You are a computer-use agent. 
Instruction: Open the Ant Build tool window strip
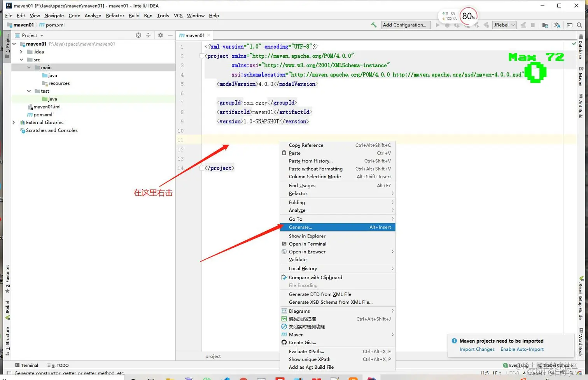(x=581, y=106)
